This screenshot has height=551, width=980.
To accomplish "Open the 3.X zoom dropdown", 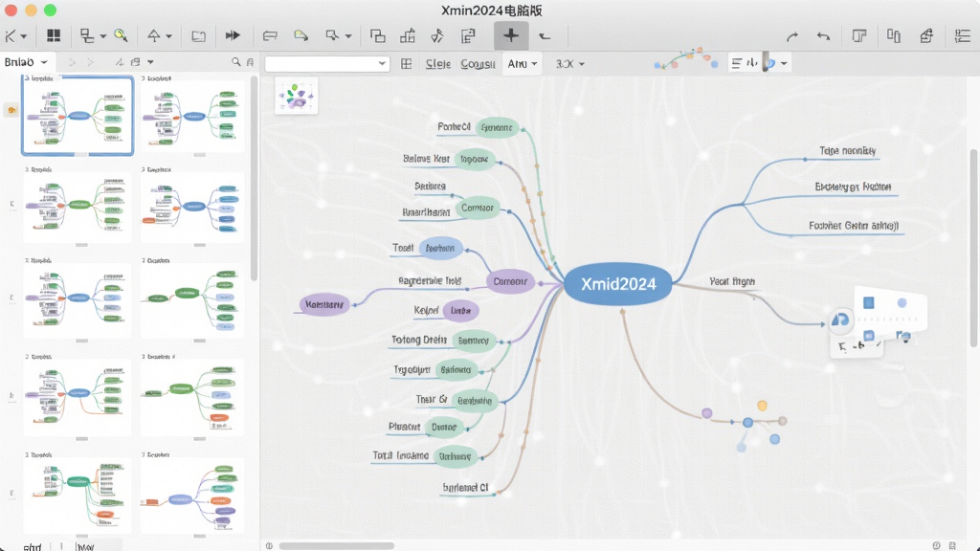I will 570,64.
